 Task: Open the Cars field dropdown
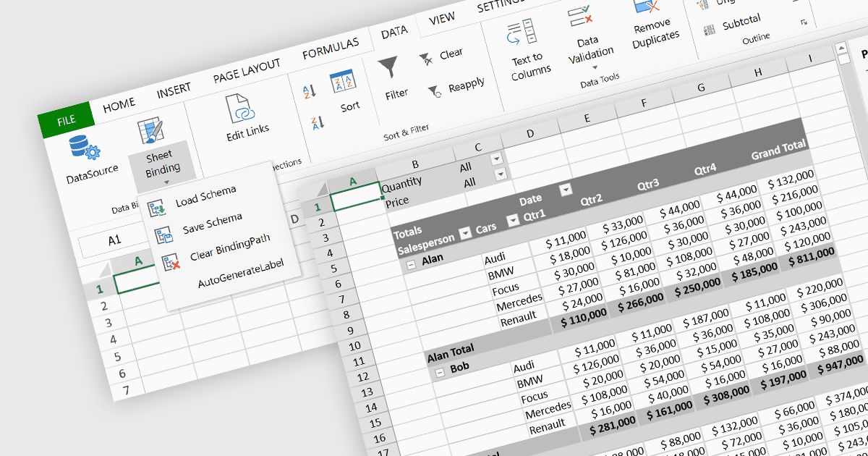pyautogui.click(x=513, y=221)
